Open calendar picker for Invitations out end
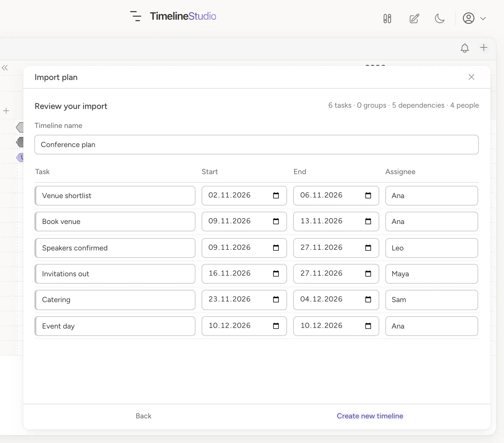The height and width of the screenshot is (443, 504). 368,273
